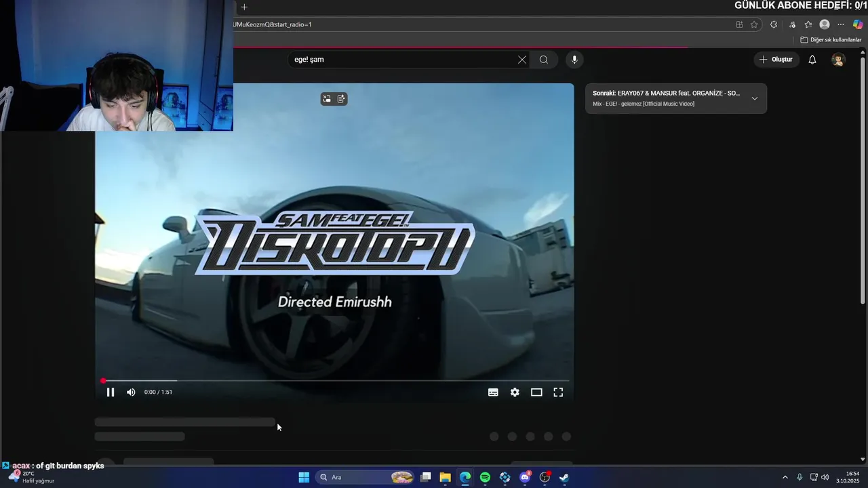Toggle subtitles with the captions button
This screenshot has width=868, height=488.
click(494, 392)
